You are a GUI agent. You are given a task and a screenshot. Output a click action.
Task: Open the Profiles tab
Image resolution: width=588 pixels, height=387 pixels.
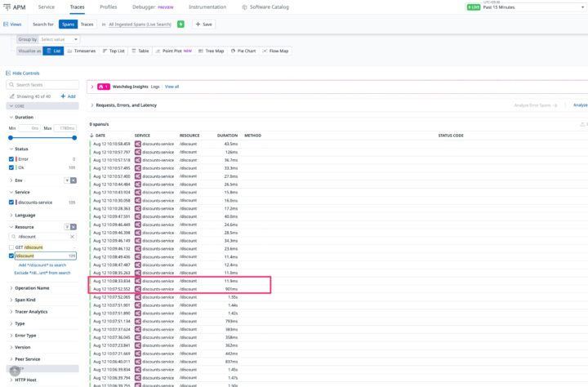[x=109, y=7]
